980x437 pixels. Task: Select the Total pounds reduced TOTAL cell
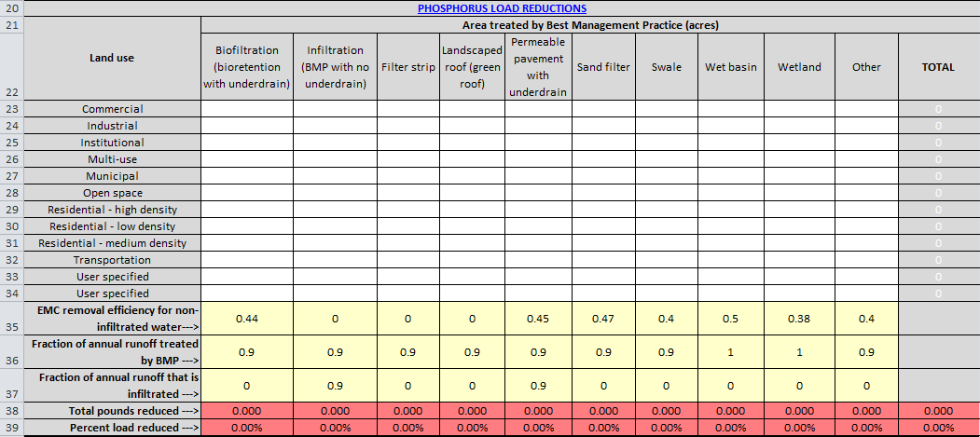(x=938, y=411)
